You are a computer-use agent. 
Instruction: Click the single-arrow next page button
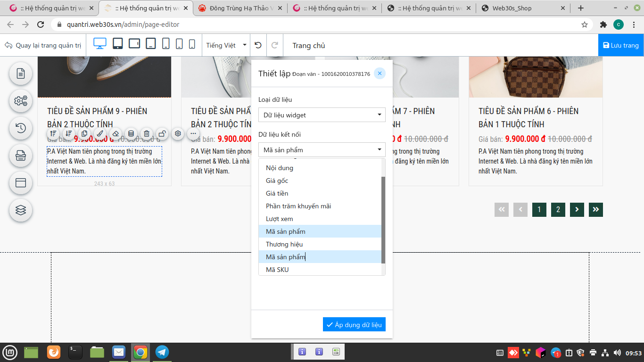point(577,210)
